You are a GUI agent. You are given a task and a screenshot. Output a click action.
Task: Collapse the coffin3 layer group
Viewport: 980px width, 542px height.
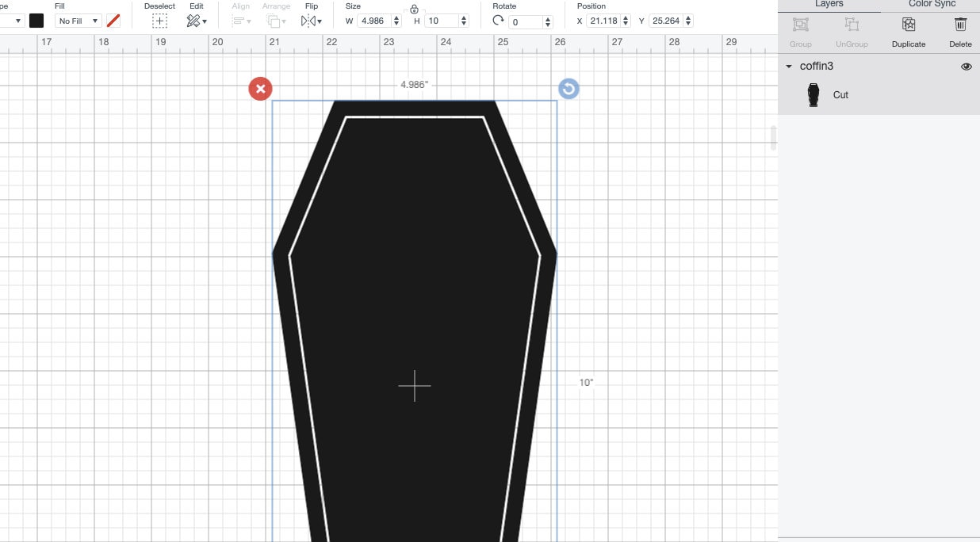tap(789, 67)
